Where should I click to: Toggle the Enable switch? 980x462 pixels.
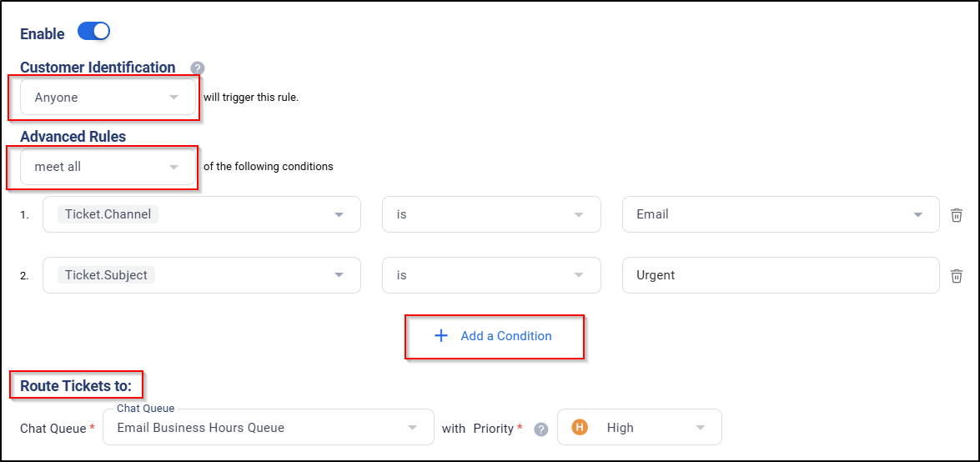tap(93, 31)
